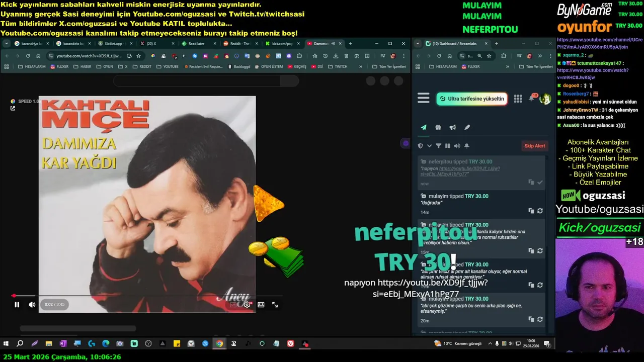Screen dimensions: 644x362
Task: Seek on the YouTube video progress bar
Action: point(146,296)
